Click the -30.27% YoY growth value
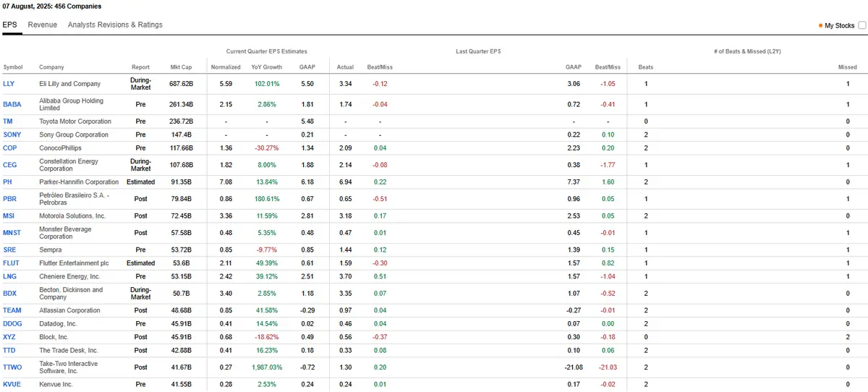The height and width of the screenshot is (392, 868). [x=266, y=148]
